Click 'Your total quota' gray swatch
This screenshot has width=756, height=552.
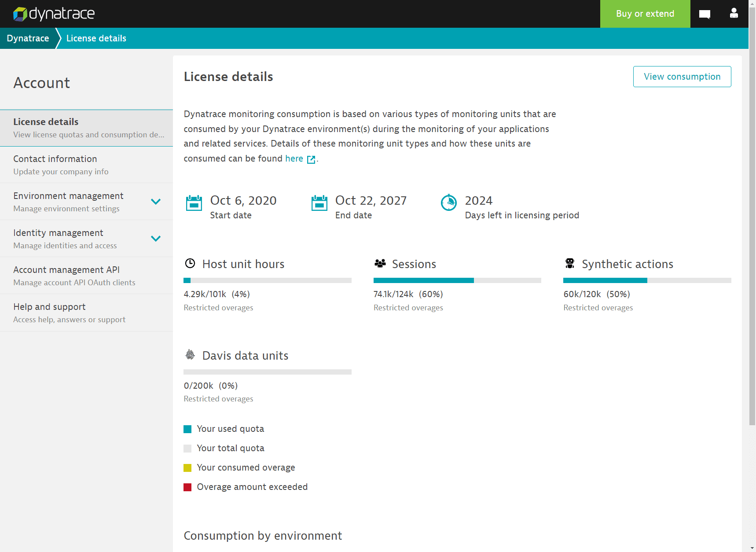pyautogui.click(x=187, y=449)
